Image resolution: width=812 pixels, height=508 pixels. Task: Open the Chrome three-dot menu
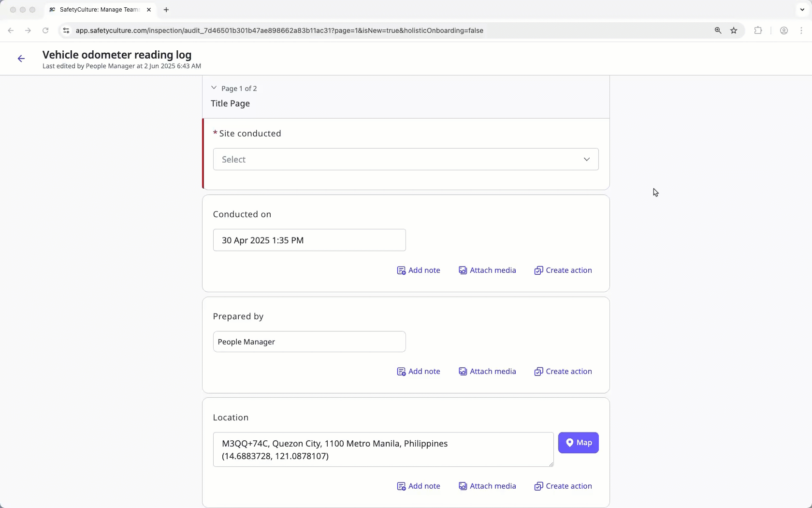pyautogui.click(x=801, y=30)
